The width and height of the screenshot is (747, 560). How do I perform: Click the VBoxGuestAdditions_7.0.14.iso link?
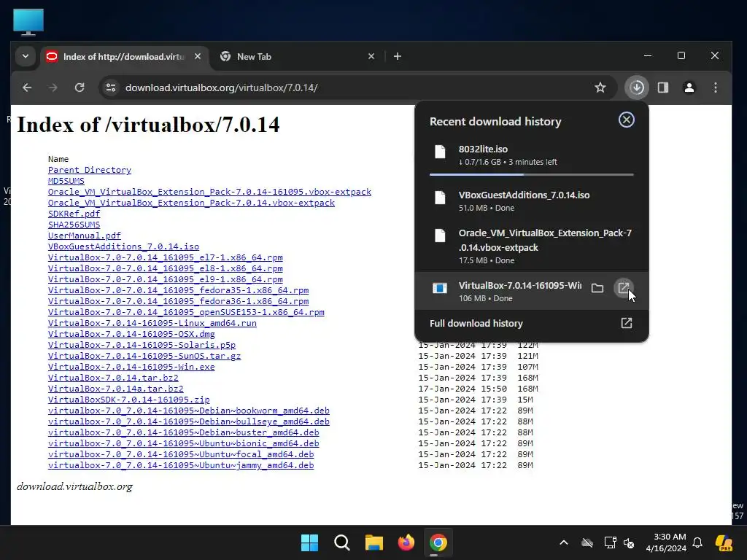pyautogui.click(x=123, y=246)
